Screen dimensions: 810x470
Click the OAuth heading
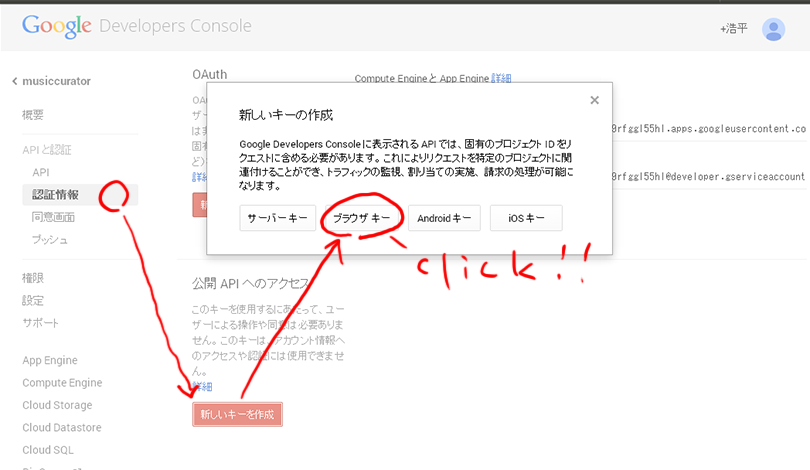(x=210, y=74)
